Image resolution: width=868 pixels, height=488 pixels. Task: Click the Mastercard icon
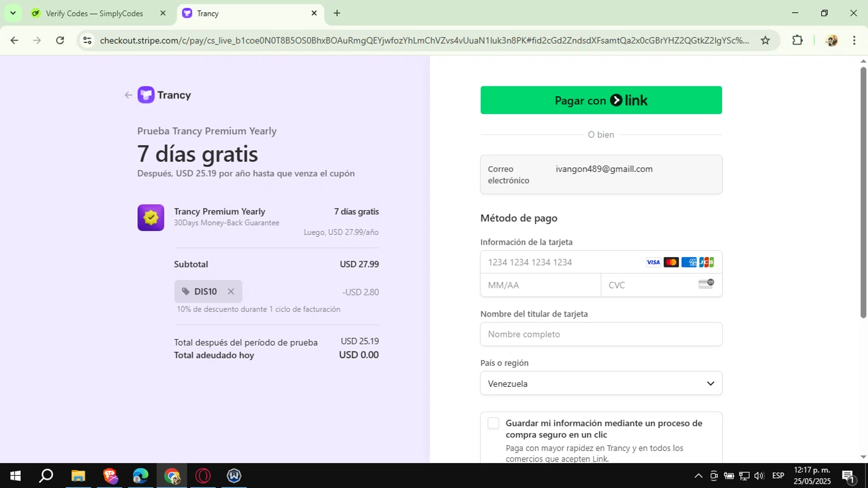671,262
